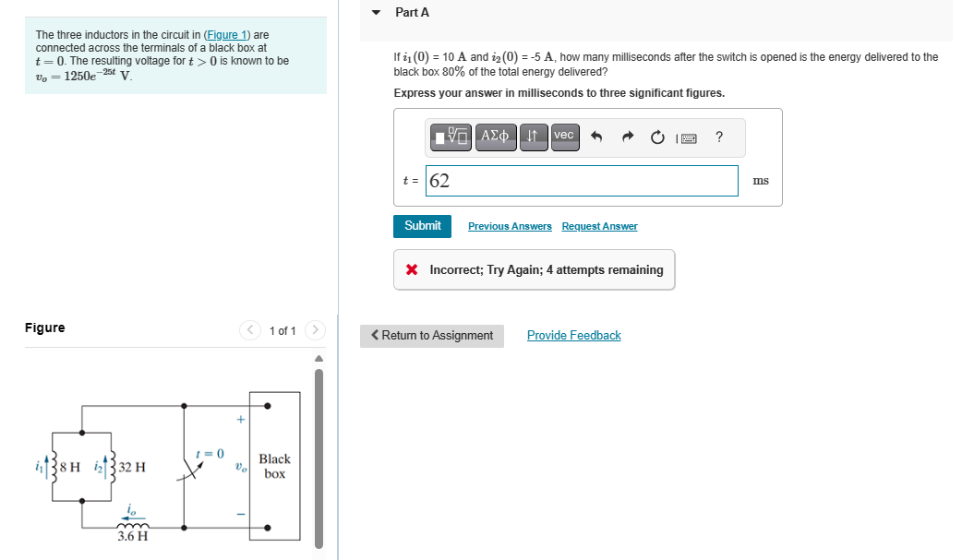962x560 pixels.
Task: Open equation editor help with ? icon
Action: pos(718,137)
